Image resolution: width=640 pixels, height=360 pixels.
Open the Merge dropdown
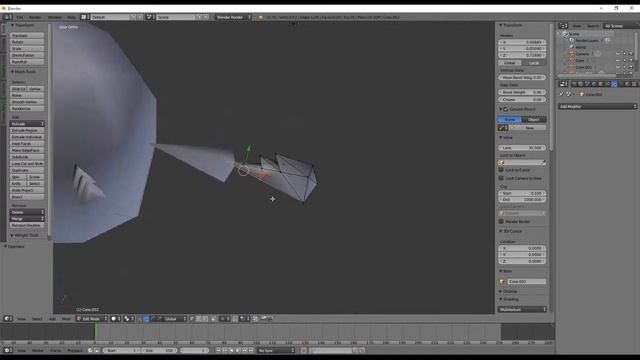click(27, 219)
